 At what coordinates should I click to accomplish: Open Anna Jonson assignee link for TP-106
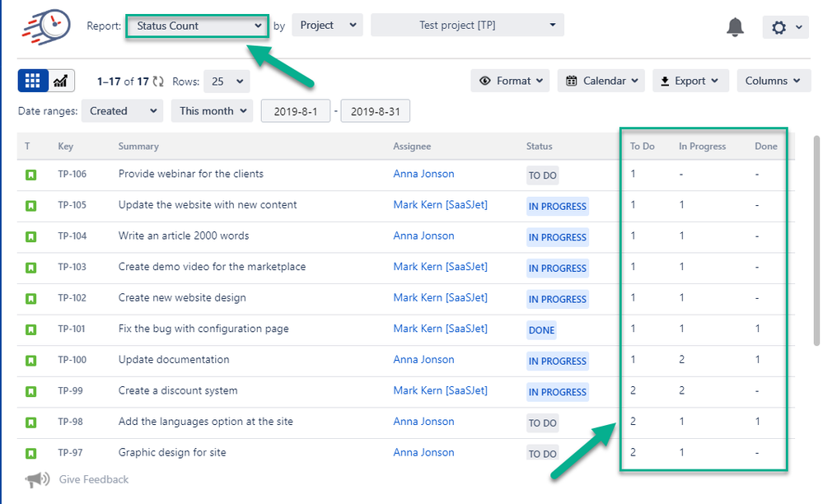click(424, 174)
